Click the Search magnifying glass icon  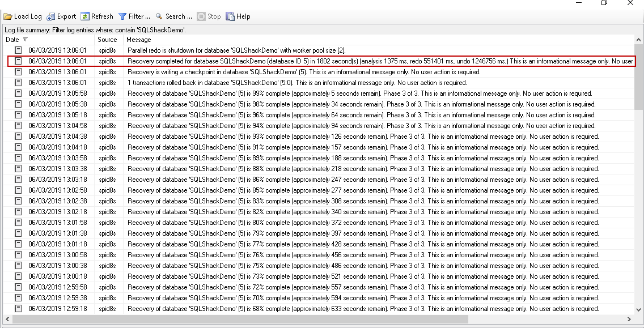point(159,16)
